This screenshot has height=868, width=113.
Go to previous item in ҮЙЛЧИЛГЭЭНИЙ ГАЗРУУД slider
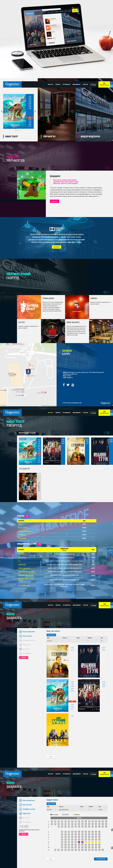105,292
